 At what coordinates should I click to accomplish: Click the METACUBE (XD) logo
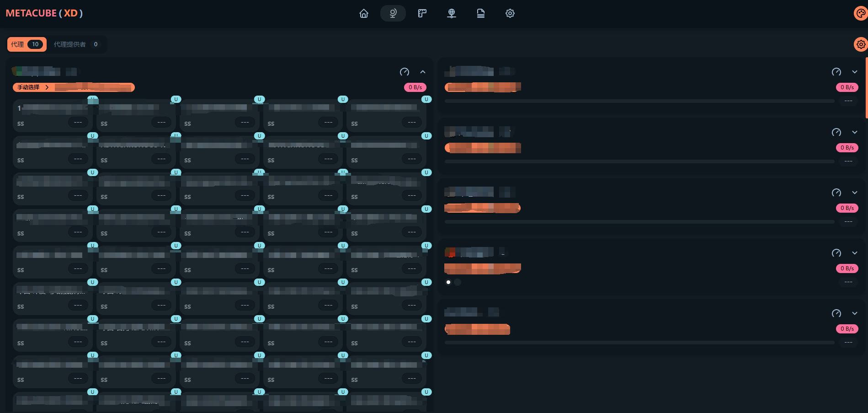coord(44,13)
